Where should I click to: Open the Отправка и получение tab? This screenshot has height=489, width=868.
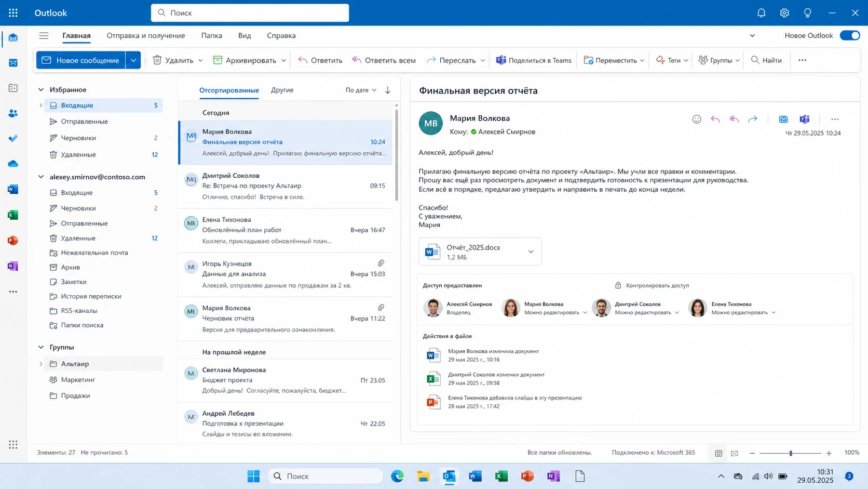(x=146, y=35)
